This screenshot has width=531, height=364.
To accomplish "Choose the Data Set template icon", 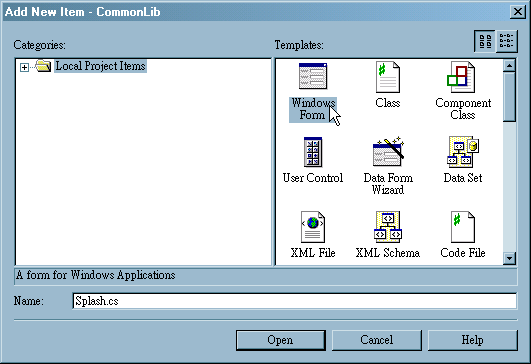I will click(463, 152).
